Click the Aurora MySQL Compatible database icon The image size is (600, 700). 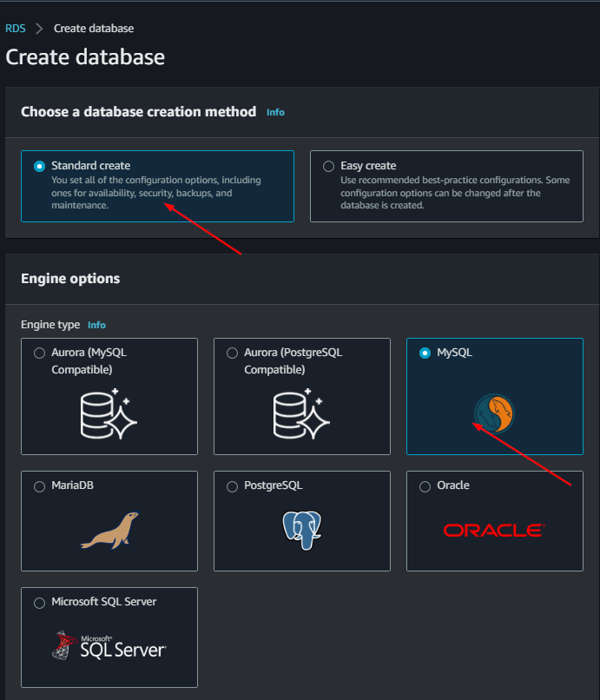109,414
